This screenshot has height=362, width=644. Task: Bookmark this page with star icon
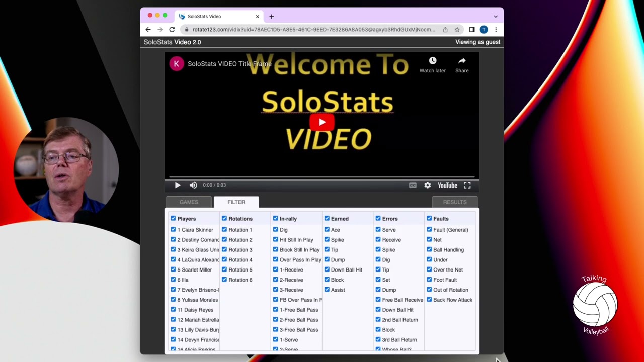pyautogui.click(x=457, y=30)
